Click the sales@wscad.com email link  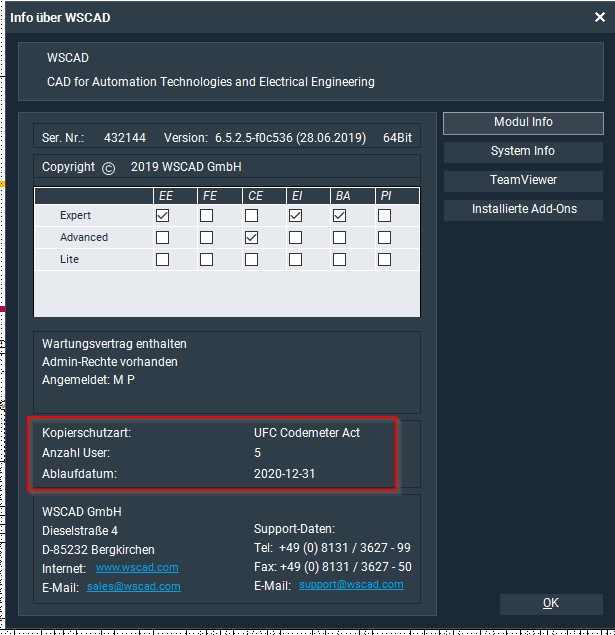[x=134, y=587]
